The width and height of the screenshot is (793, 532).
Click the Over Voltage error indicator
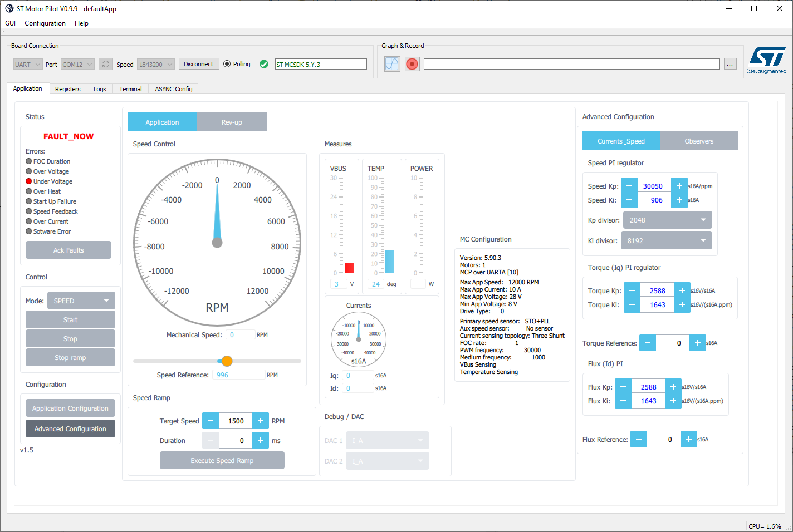pyautogui.click(x=28, y=171)
